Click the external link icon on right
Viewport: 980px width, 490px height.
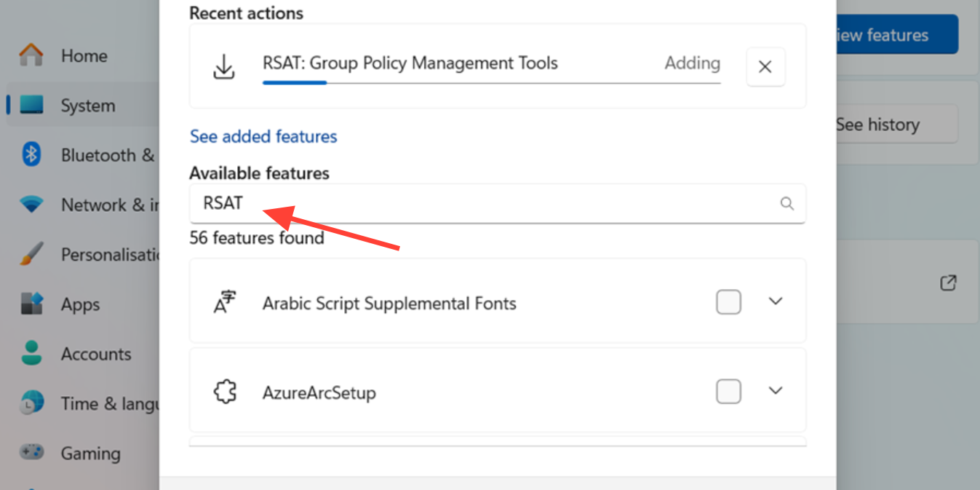click(948, 282)
